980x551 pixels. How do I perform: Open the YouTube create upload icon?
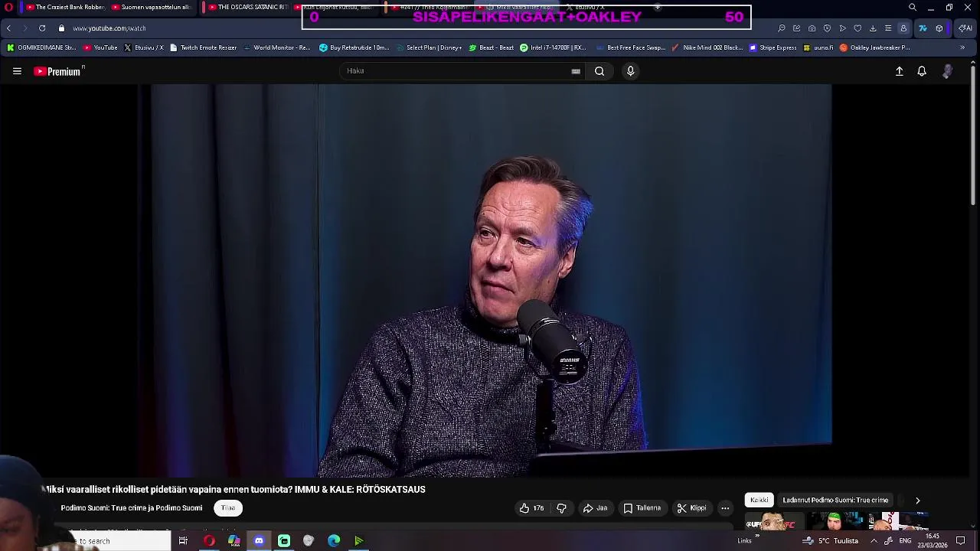(x=900, y=71)
